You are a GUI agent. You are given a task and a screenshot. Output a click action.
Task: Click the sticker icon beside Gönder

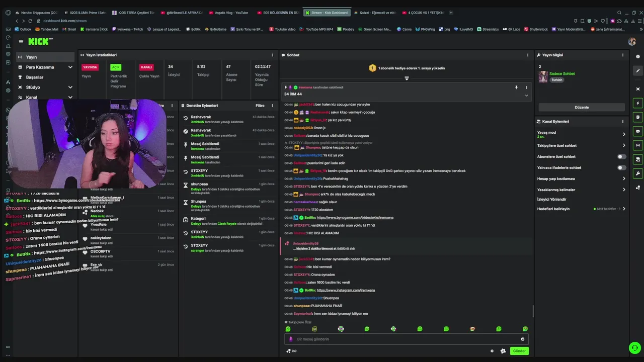(503, 351)
